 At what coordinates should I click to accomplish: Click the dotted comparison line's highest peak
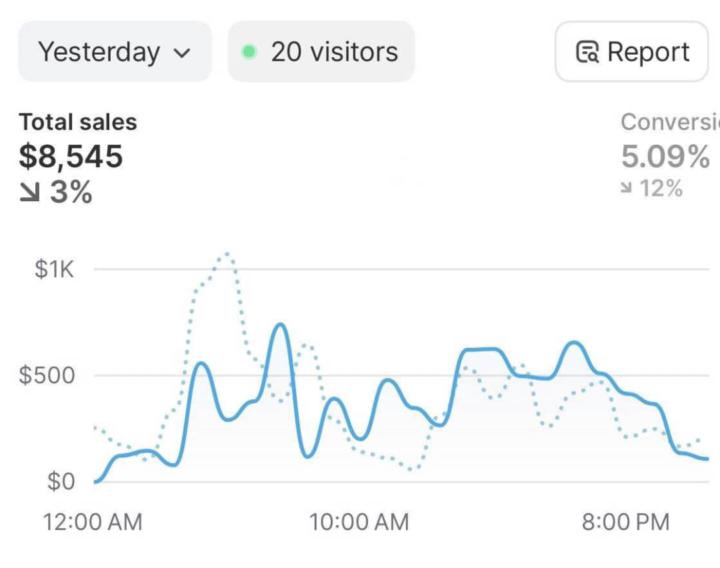[x=227, y=254]
